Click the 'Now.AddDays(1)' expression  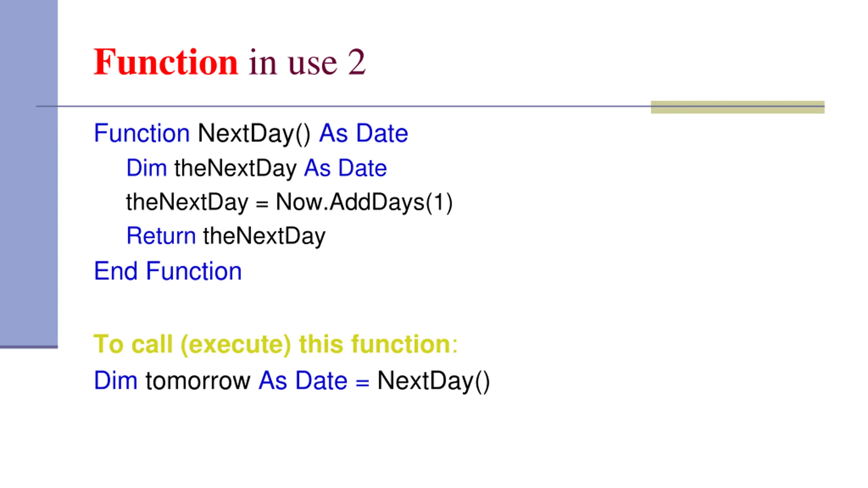[364, 202]
